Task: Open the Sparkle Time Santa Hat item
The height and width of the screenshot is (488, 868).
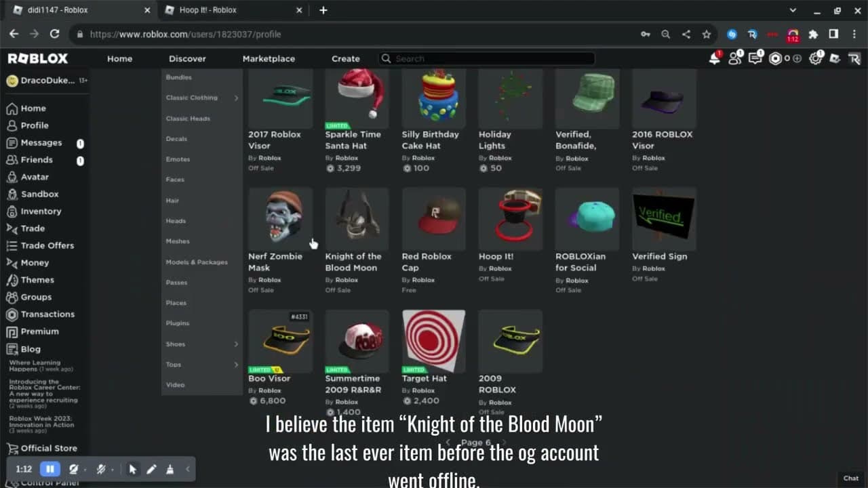Action: pos(357,98)
